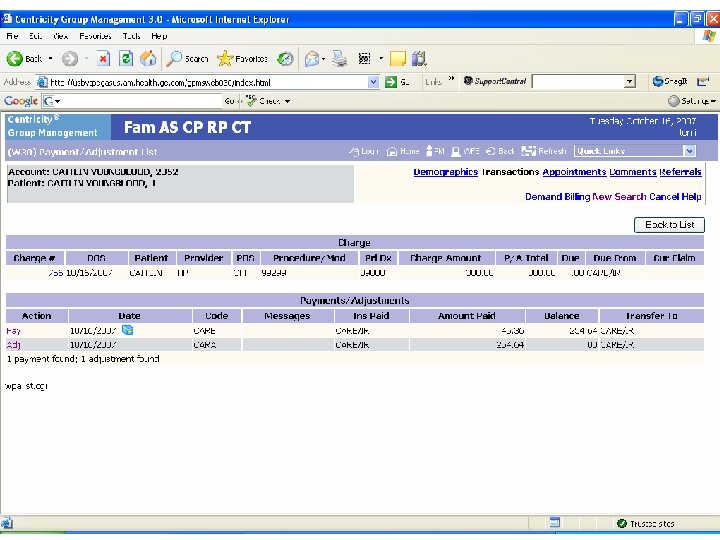Click Google toolbar Settings icon

(x=674, y=101)
